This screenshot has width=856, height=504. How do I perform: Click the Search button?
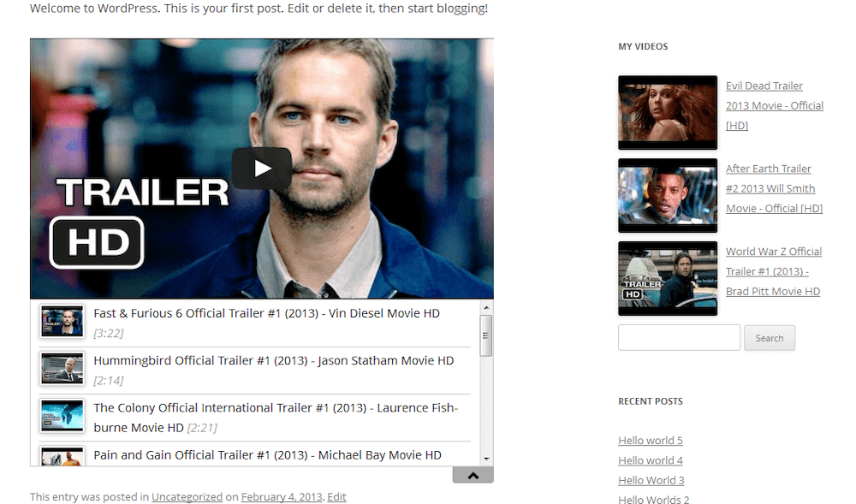point(770,338)
